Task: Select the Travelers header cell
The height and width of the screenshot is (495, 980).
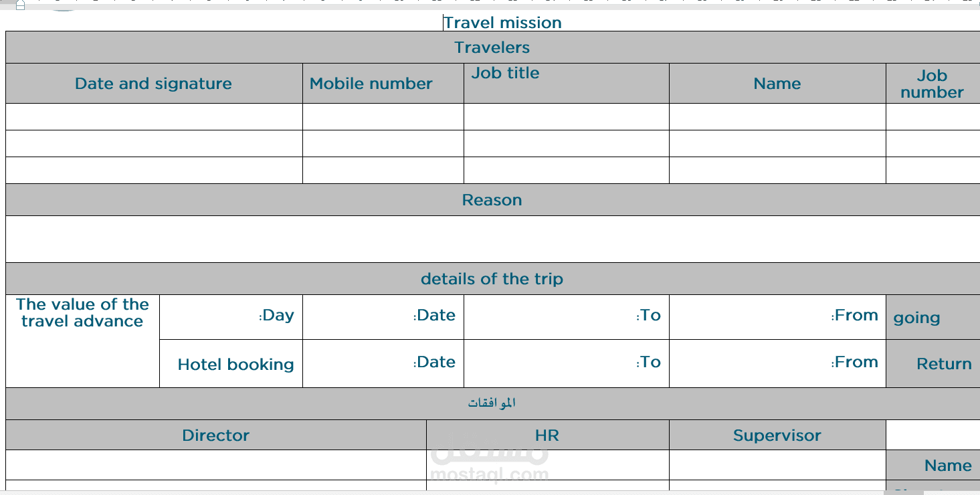Action: [492, 47]
